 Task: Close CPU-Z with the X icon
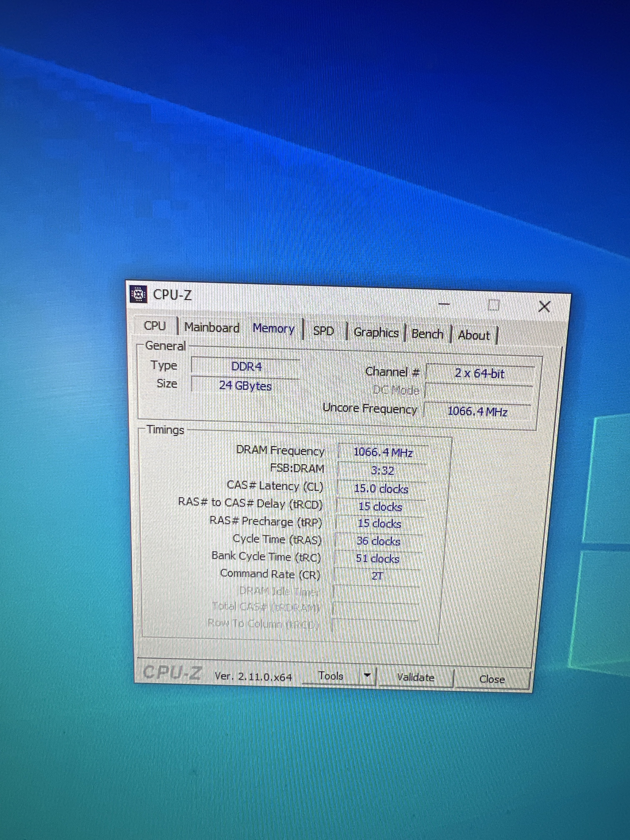coord(544,306)
